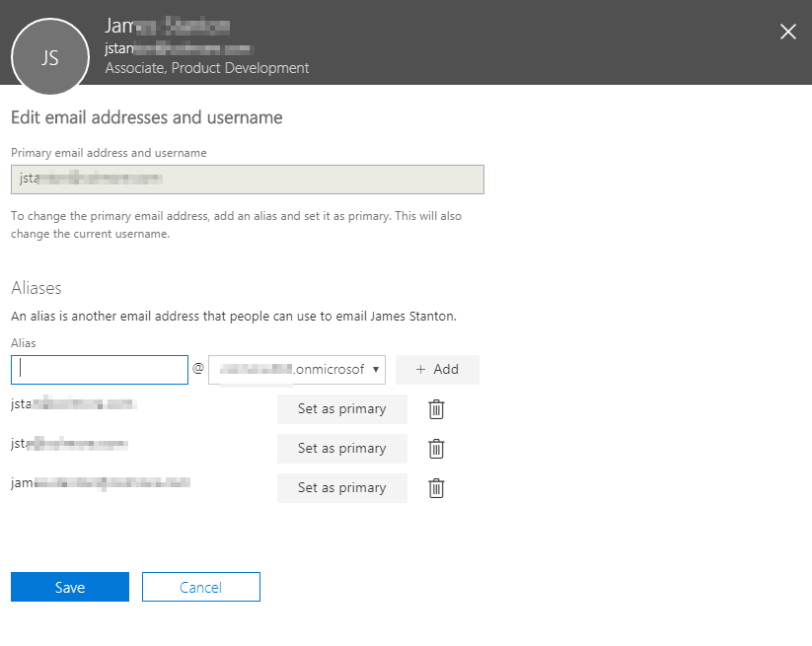This screenshot has height=646, width=812.
Task: Click the email address in header
Action: [x=178, y=47]
